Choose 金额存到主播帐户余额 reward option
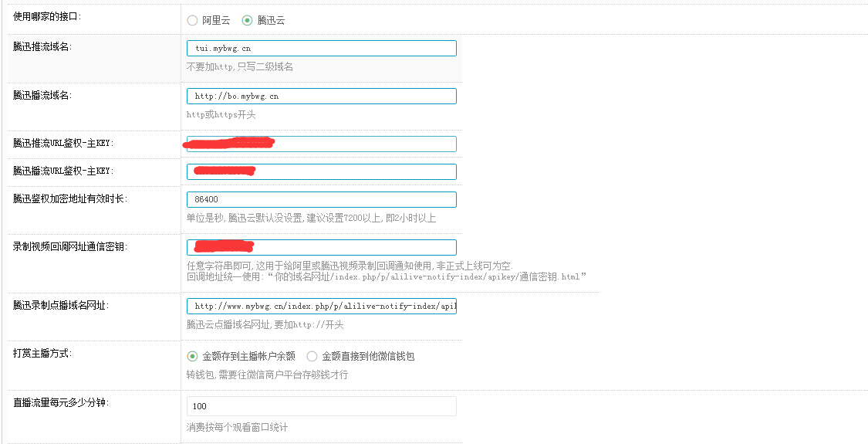This screenshot has height=444, width=868. (x=192, y=356)
